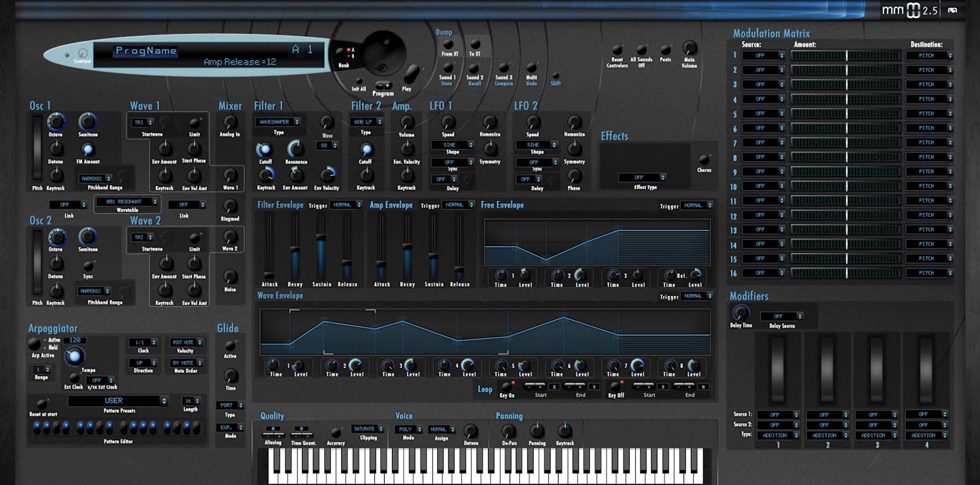Click the Wave 1 Start Phase knob
This screenshot has height=485, width=980.
click(194, 148)
